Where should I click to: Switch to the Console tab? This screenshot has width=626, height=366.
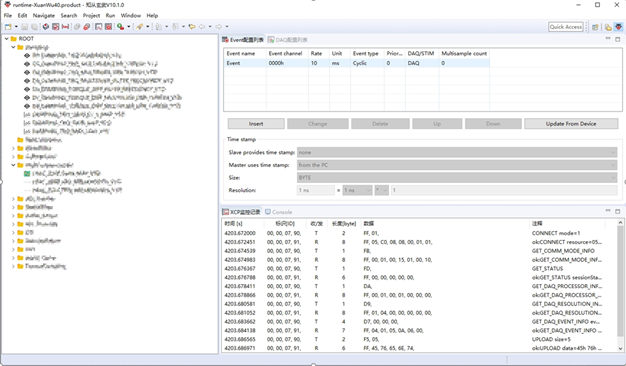click(279, 212)
